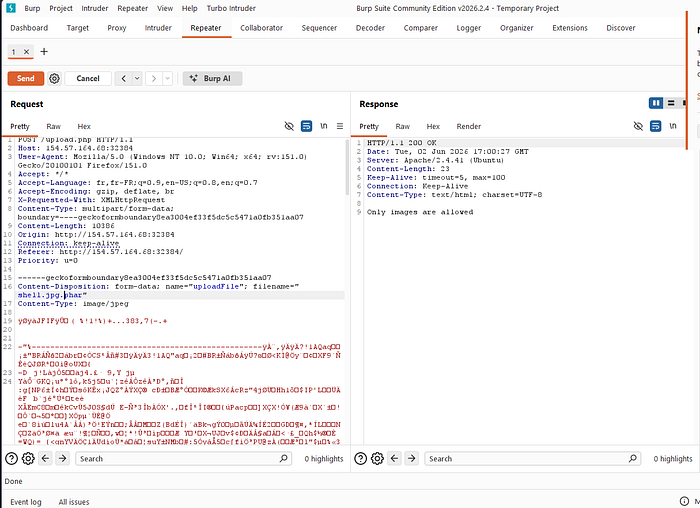
Task: Click magnifier in Response search box
Action: 633,458
